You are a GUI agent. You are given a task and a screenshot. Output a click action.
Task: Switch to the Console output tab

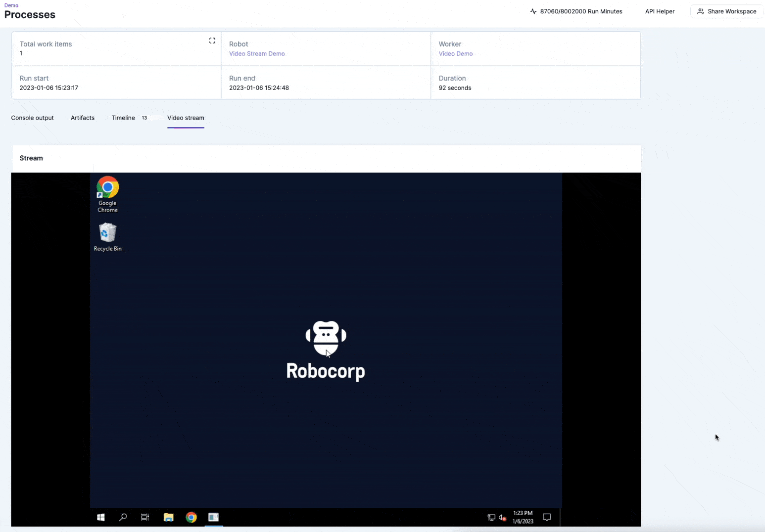point(33,118)
